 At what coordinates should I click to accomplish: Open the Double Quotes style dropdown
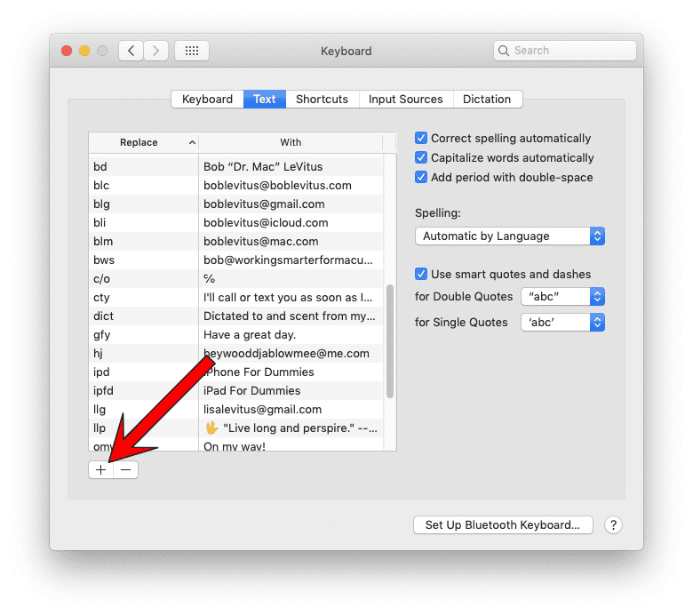tap(562, 297)
